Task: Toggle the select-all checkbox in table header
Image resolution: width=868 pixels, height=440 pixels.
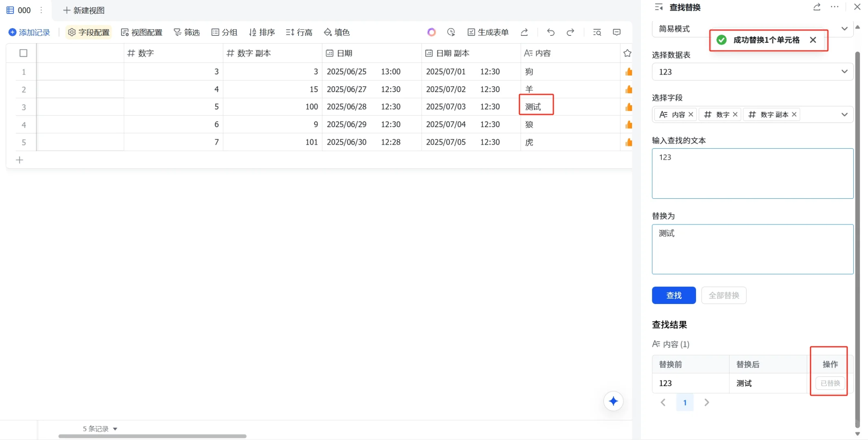Action: 23,53
